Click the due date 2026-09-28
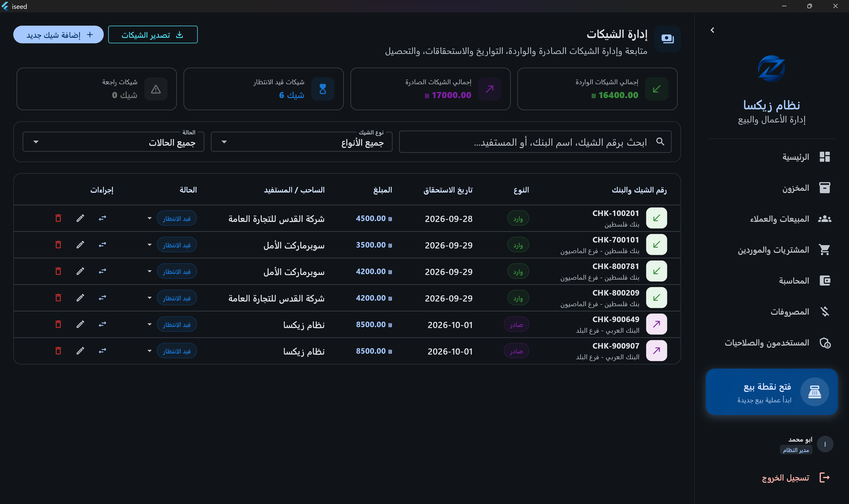This screenshot has height=504, width=849. click(449, 219)
